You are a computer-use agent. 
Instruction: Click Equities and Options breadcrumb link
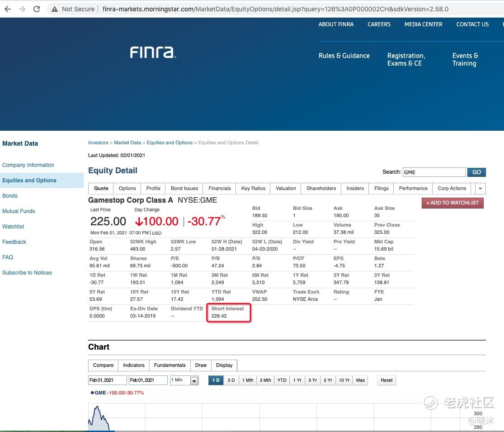click(x=170, y=142)
